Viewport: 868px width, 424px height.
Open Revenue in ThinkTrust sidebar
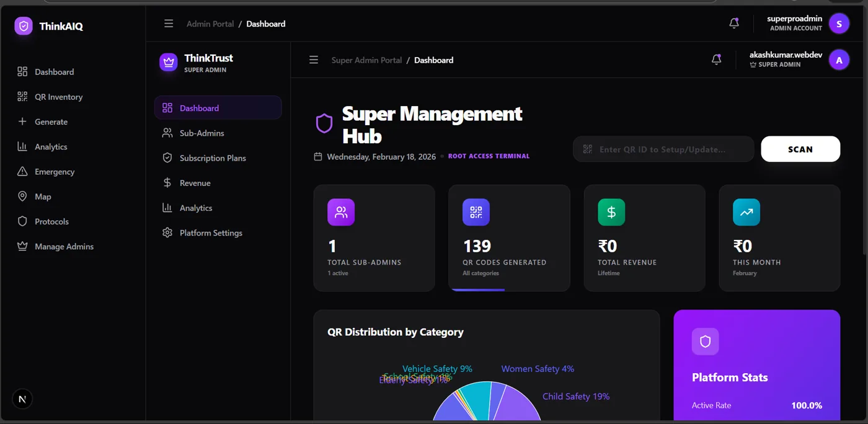(218, 183)
